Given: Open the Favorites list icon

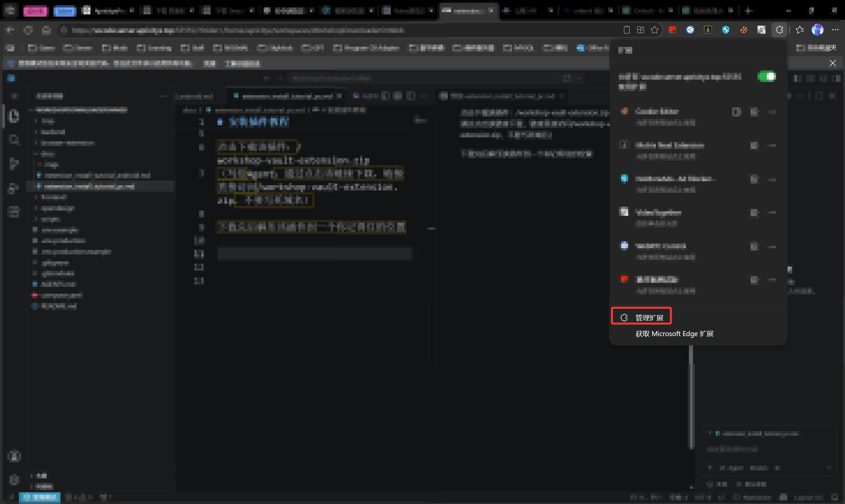Looking at the screenshot, I should tap(799, 30).
